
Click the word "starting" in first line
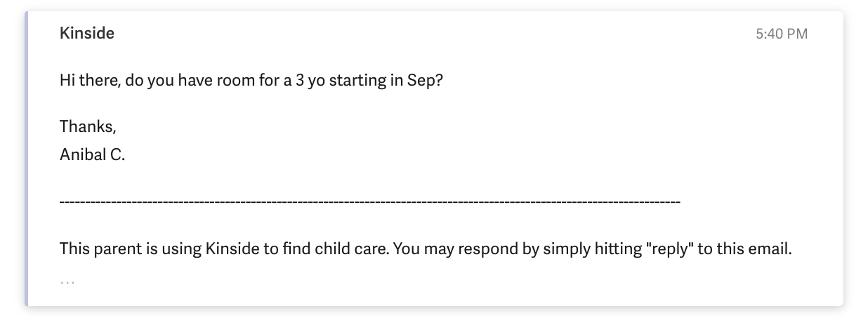tap(357, 80)
